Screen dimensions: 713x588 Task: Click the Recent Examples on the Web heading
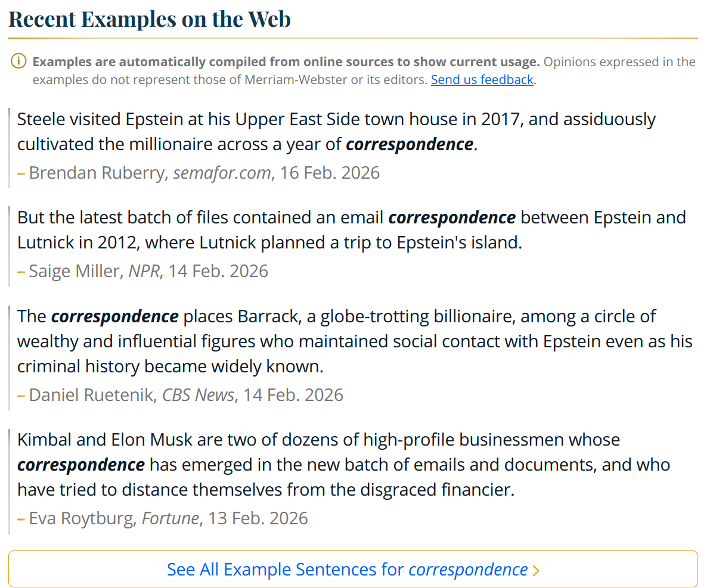click(x=150, y=18)
